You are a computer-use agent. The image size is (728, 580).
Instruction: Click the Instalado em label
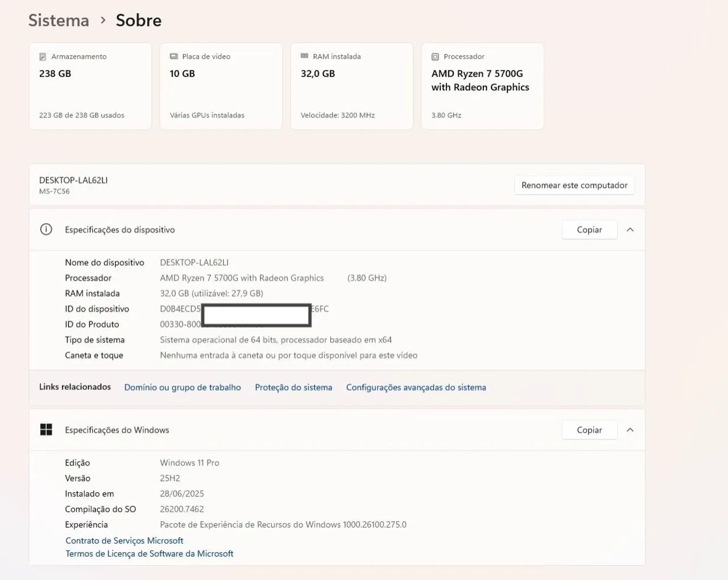(x=89, y=493)
